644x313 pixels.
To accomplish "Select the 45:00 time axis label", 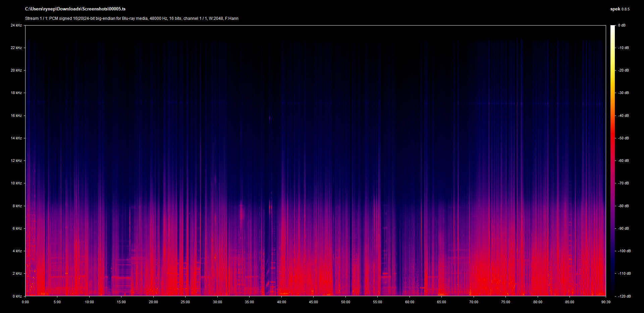I will click(x=313, y=302).
